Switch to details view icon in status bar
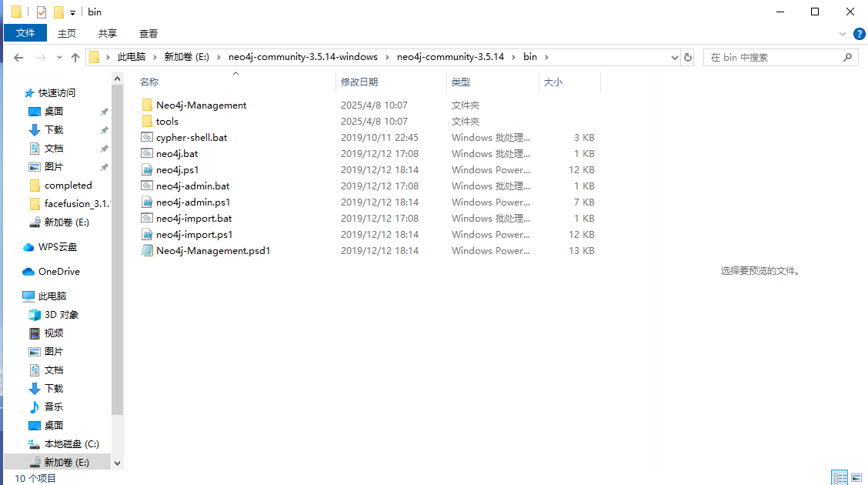Viewport: 868px width, 485px height. click(840, 477)
